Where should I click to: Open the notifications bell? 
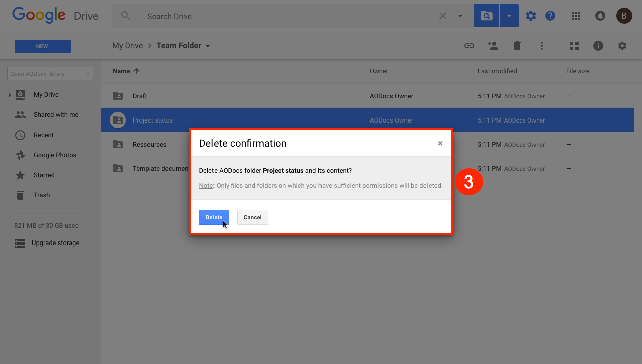(x=600, y=16)
